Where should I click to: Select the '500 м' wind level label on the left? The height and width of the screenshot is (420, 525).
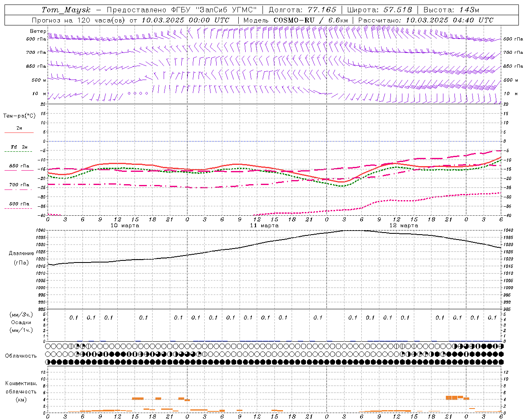[x=39, y=80]
